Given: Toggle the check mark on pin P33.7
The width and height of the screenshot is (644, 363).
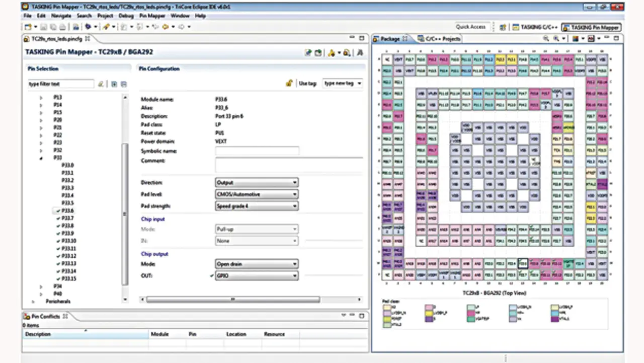Looking at the screenshot, I should click(x=58, y=218).
